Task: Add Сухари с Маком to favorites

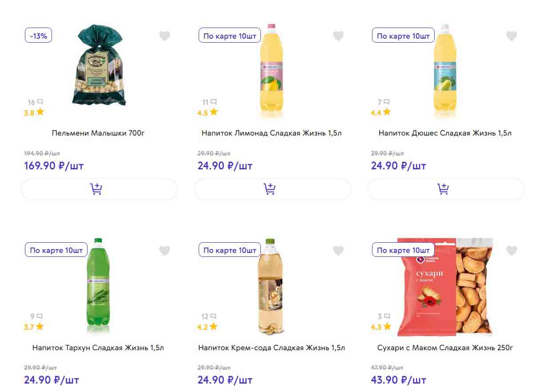Action: click(x=512, y=251)
